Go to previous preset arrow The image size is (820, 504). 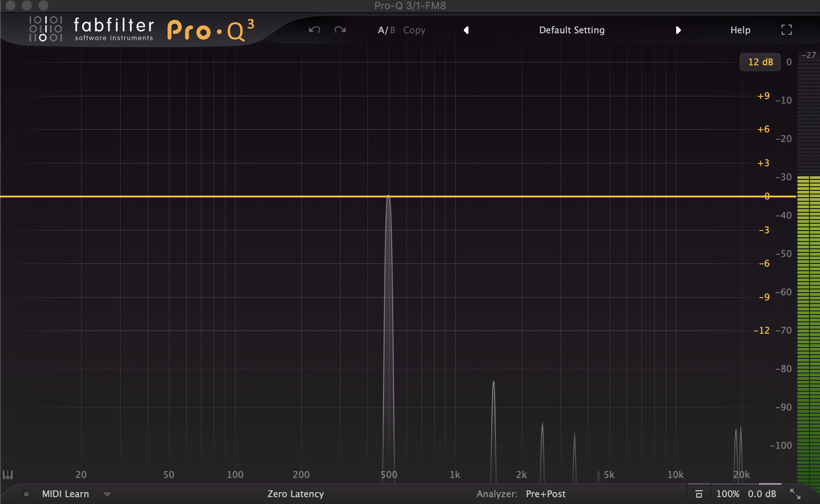coord(466,30)
